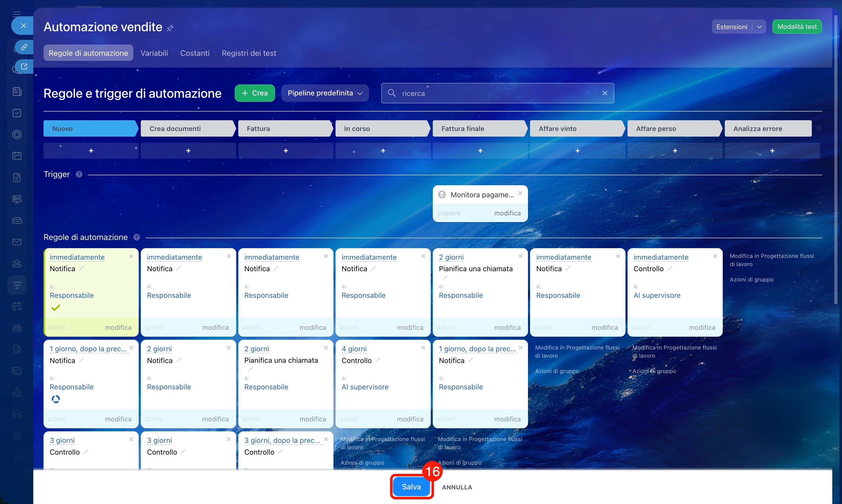Open the 4 giorni delay selector
Viewport: 842px width, 504px height.
tap(354, 349)
